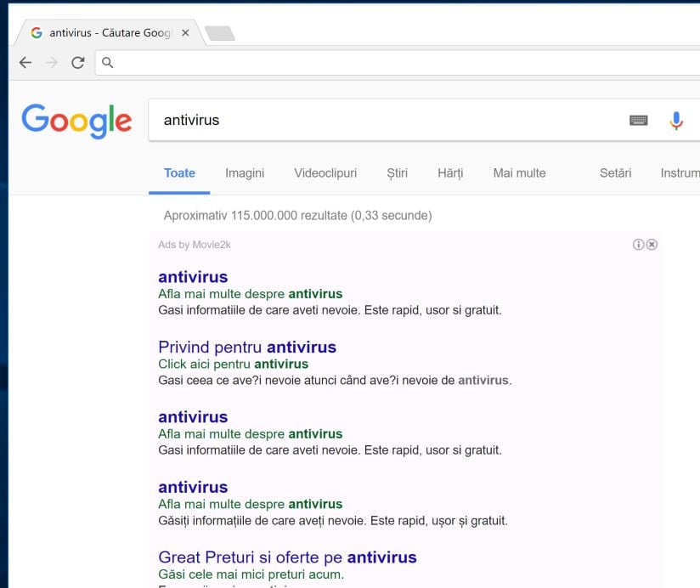Click the ad info icon

[x=638, y=244]
